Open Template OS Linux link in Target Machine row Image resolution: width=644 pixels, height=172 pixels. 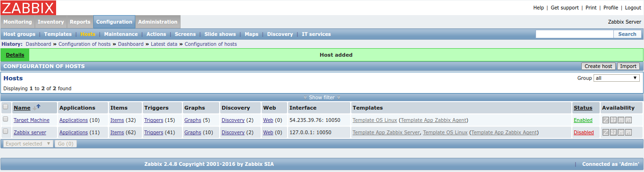(375, 120)
